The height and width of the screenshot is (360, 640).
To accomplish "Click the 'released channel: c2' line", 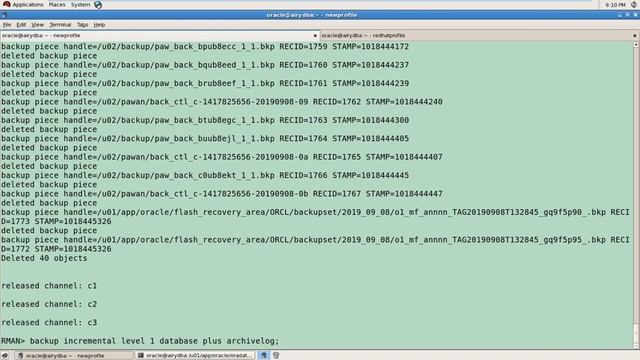I will click(49, 304).
